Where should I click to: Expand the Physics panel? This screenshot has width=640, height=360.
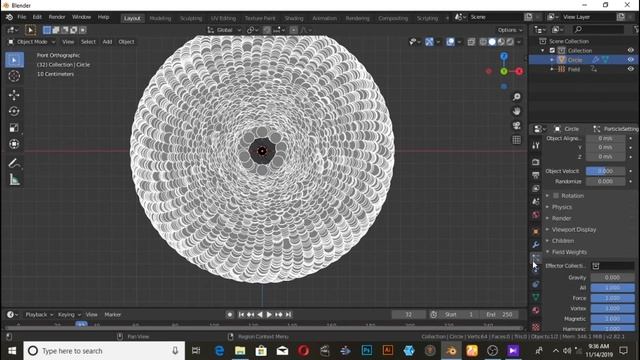(x=562, y=207)
